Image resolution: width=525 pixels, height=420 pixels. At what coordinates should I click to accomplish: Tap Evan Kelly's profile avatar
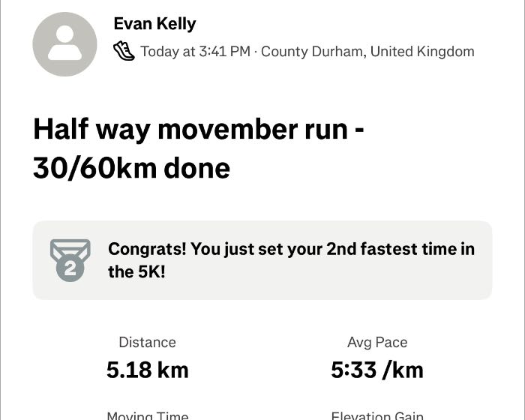64,44
